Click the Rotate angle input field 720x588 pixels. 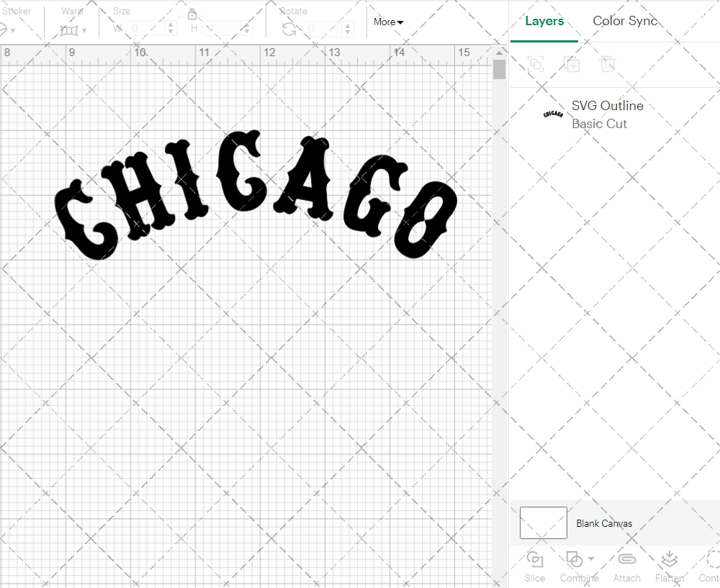322,29
